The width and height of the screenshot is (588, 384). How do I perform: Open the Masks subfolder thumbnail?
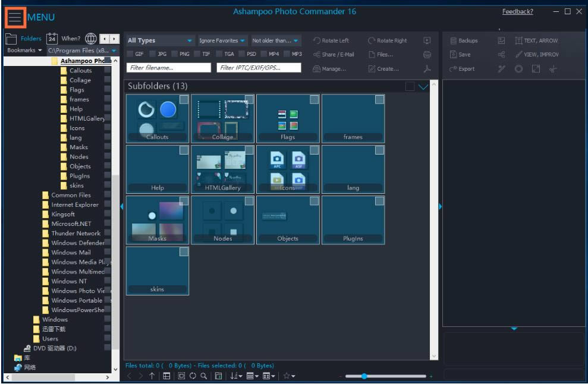[158, 220]
